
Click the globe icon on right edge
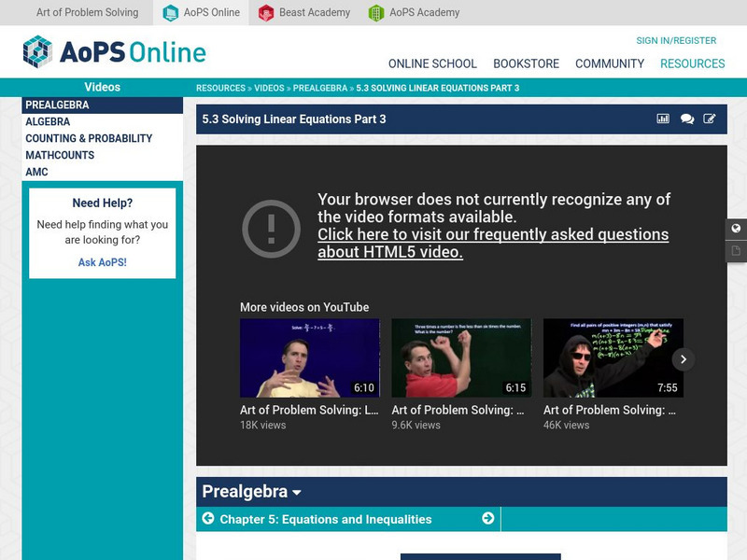point(736,228)
